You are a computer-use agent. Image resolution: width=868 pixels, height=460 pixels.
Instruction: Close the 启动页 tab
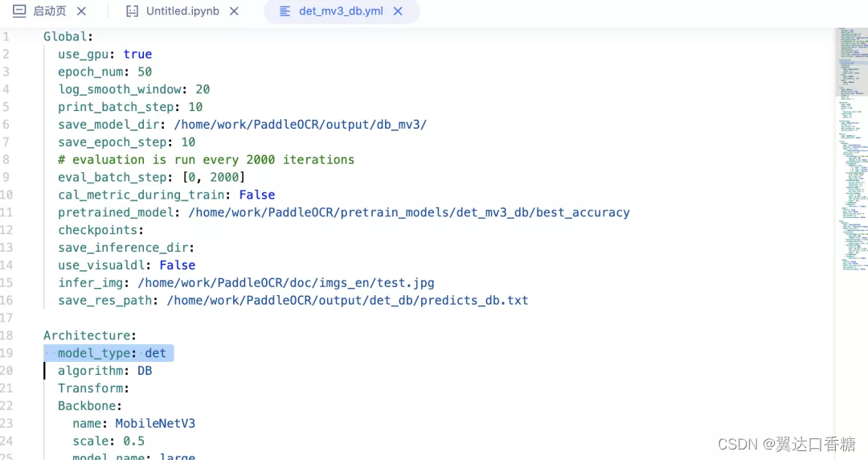81,11
